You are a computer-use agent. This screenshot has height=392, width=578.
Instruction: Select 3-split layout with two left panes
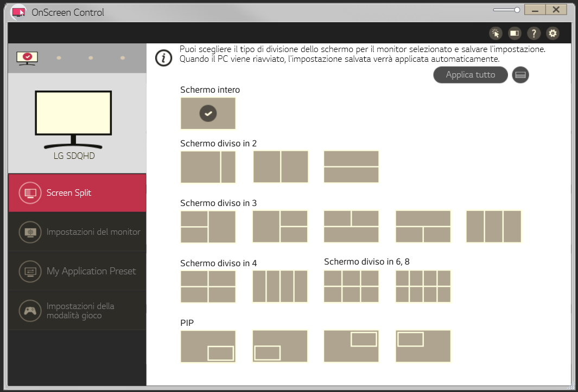pos(208,227)
